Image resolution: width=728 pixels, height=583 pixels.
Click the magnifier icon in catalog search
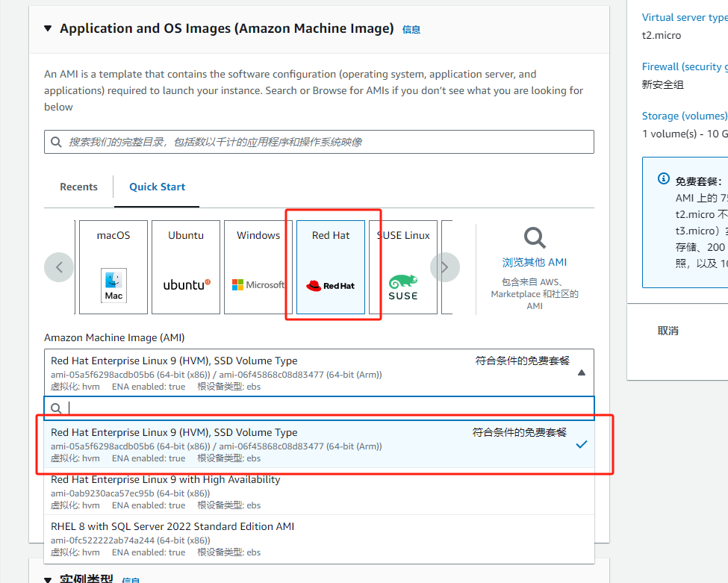point(56,142)
